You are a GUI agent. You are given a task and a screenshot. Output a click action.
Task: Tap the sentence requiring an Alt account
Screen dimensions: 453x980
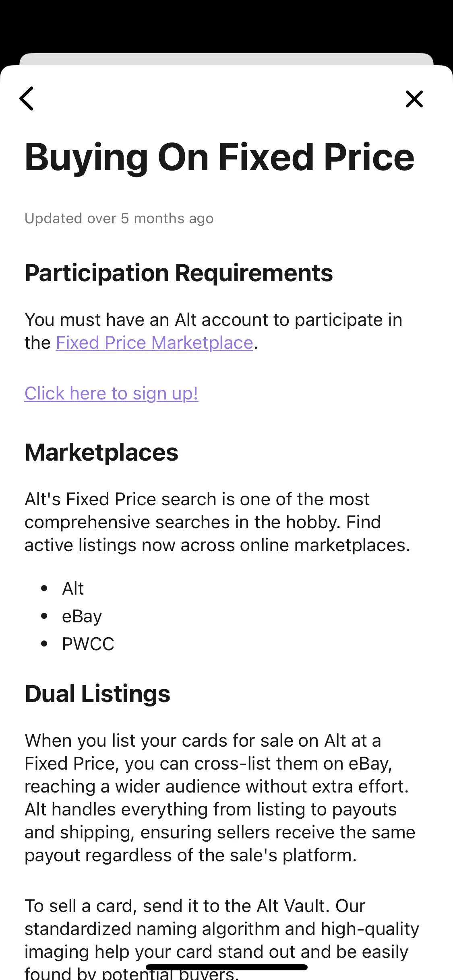213,331
